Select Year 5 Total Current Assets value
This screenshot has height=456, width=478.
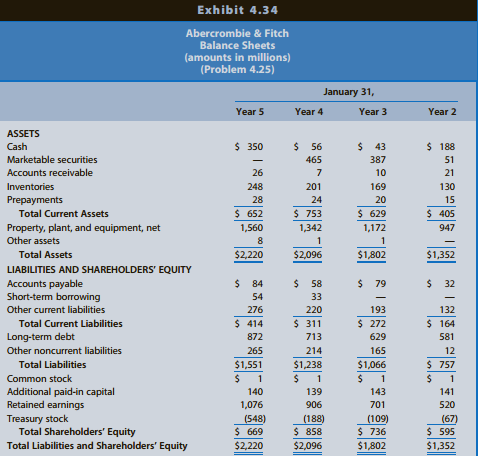pyautogui.click(x=249, y=214)
